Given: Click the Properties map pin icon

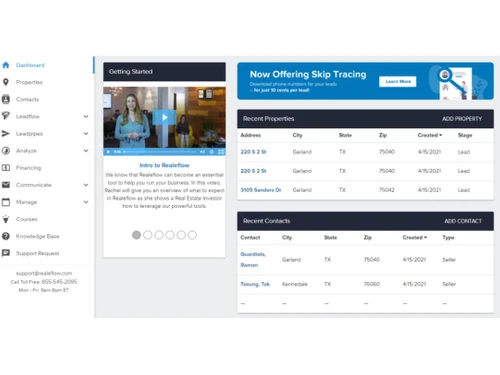Looking at the screenshot, I should [x=6, y=82].
